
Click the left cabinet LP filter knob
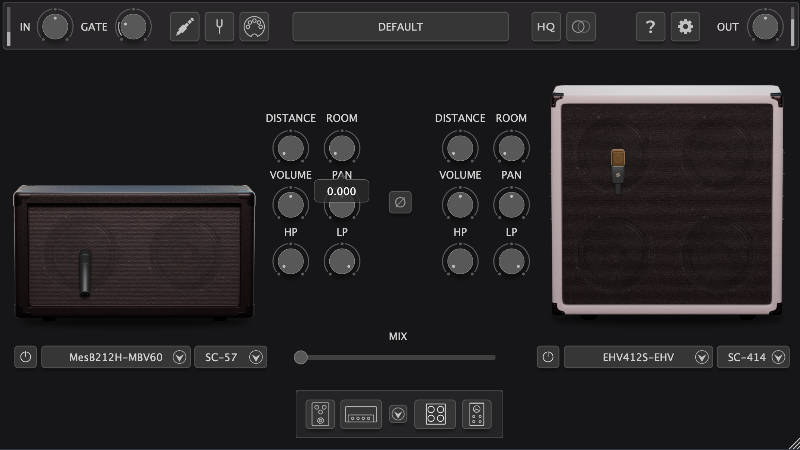tap(342, 261)
